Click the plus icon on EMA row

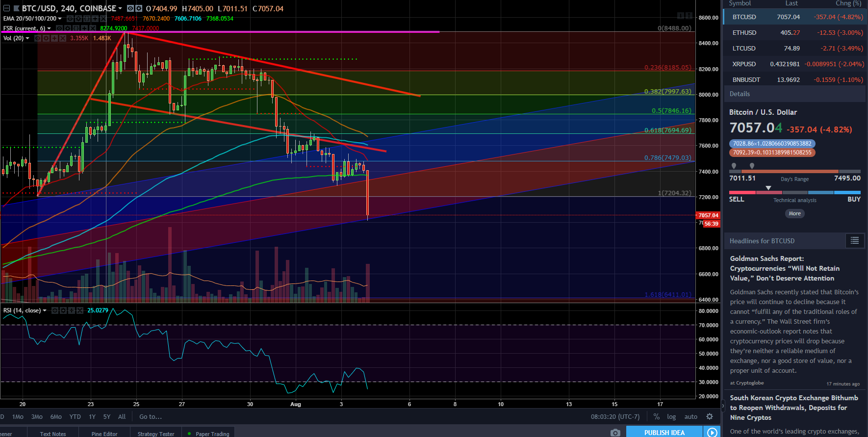[95, 19]
